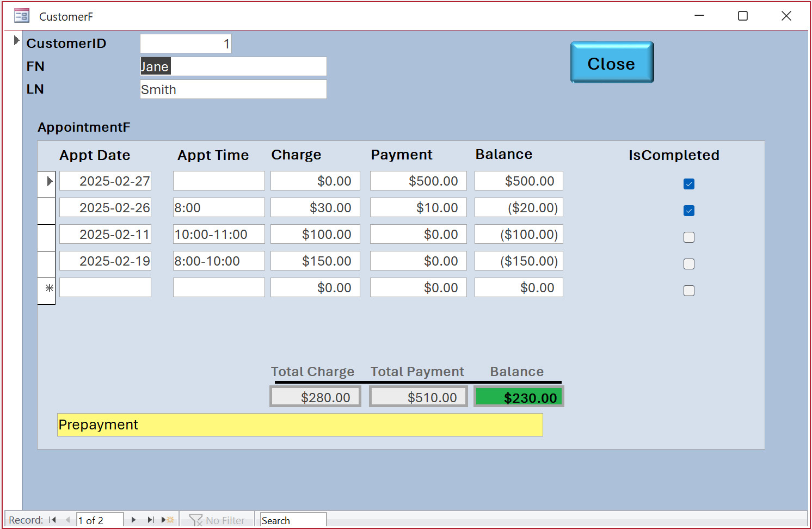Jump to the last customer record
Screen dimensions: 812x529
151,520
